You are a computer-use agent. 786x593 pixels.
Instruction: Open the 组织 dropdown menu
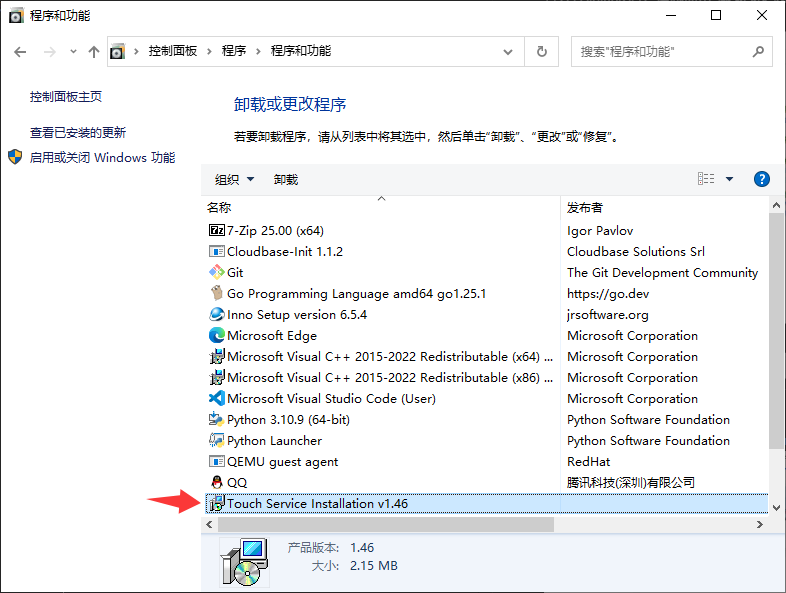[x=234, y=180]
